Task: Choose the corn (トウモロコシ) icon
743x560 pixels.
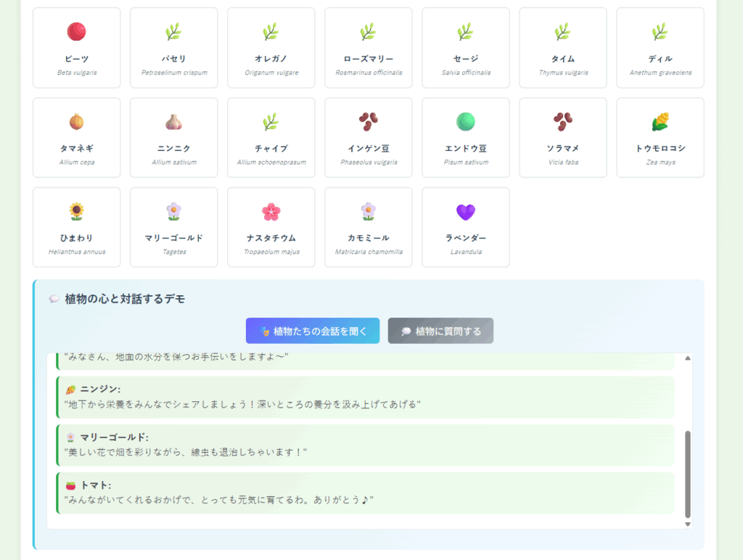Action: click(x=660, y=121)
